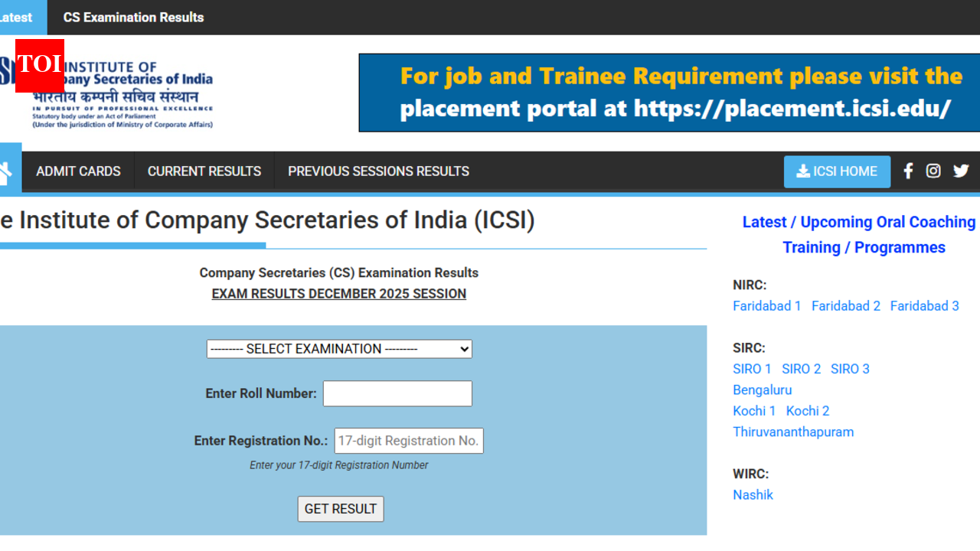
Task: Open the SELECT EXAMINATION dropdown
Action: click(339, 348)
